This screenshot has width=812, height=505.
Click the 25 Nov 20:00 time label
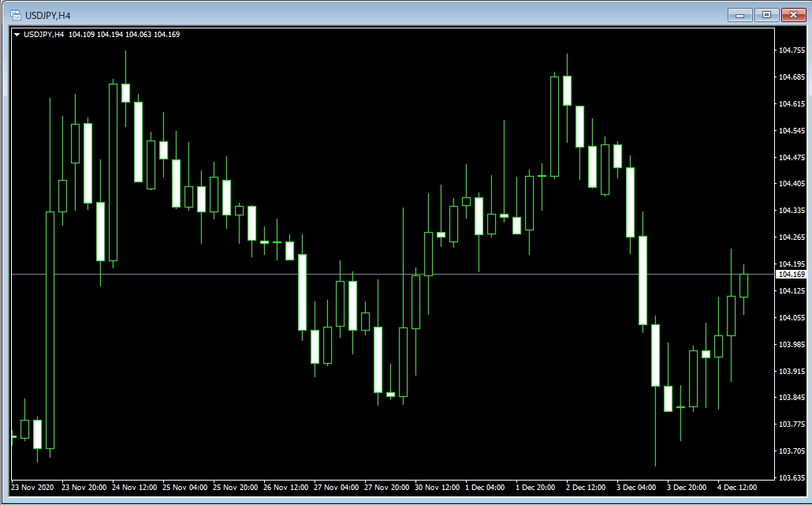(x=235, y=488)
